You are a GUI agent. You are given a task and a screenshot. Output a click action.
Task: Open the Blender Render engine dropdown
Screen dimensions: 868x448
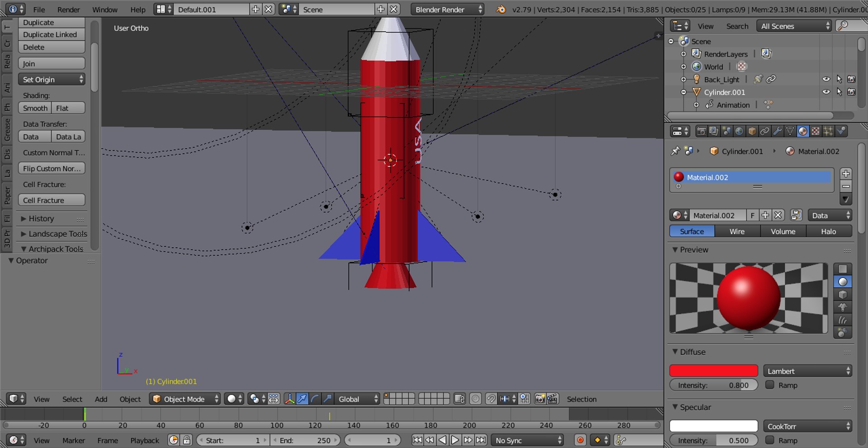tap(447, 9)
